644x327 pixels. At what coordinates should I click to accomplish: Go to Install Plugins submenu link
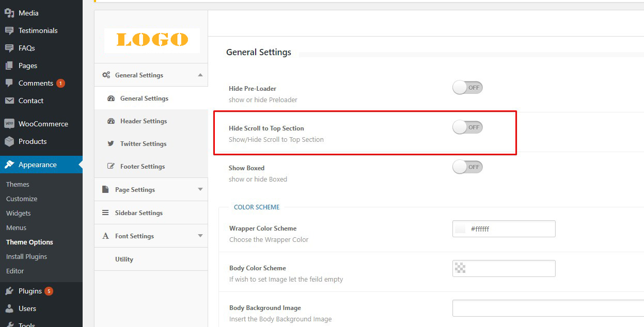tap(26, 256)
